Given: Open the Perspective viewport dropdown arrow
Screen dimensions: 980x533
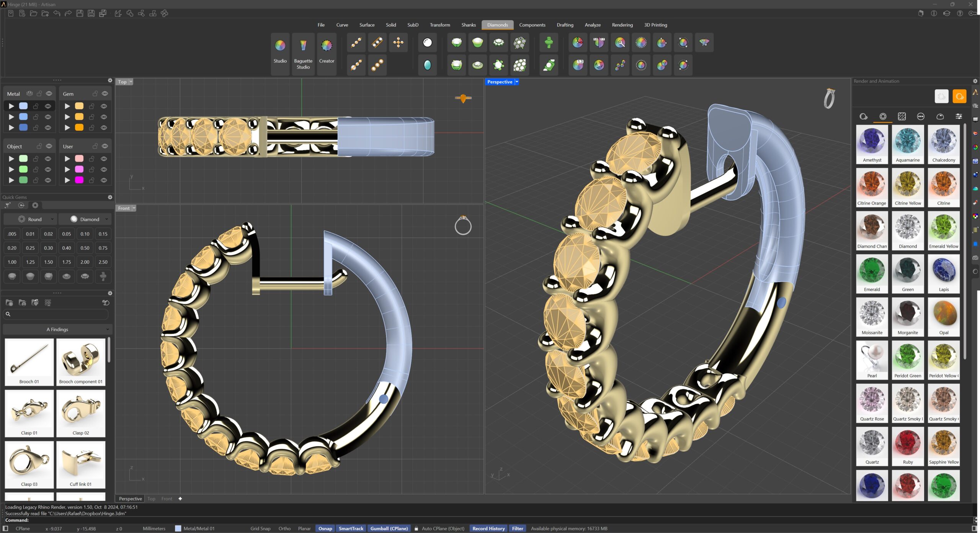Looking at the screenshot, I should click(517, 82).
